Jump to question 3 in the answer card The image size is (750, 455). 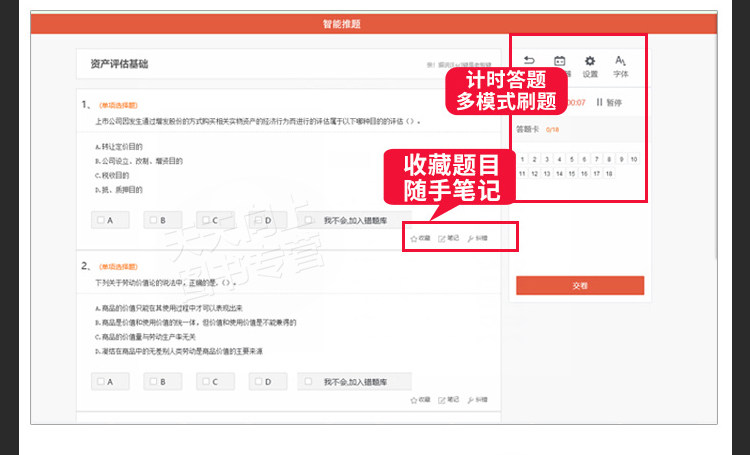(547, 159)
